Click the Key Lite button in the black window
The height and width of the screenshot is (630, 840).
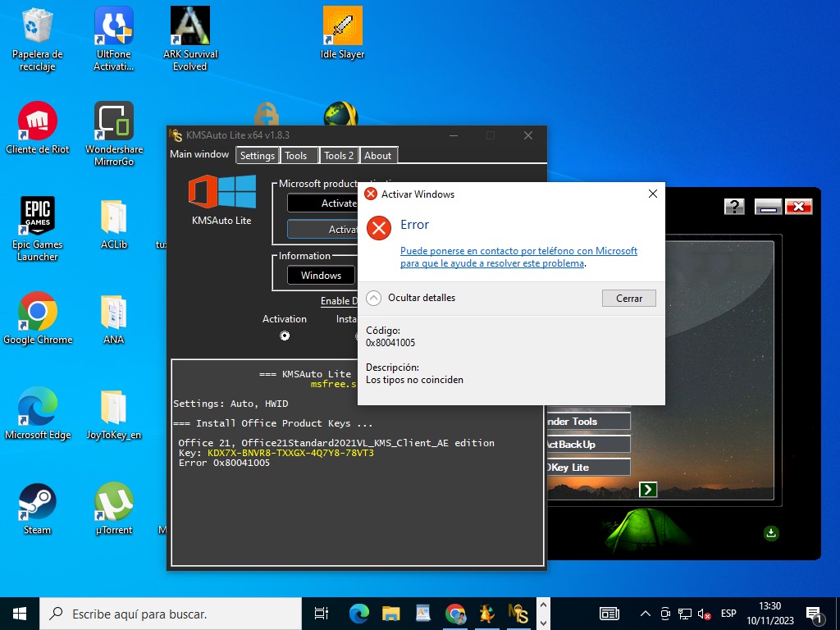click(588, 467)
